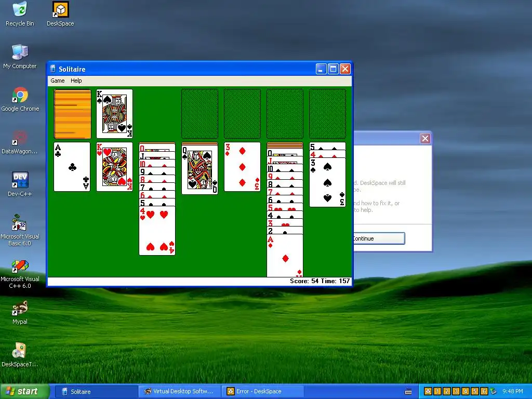Open Recycle Bin desktop icon
The height and width of the screenshot is (399, 532).
pos(20,14)
